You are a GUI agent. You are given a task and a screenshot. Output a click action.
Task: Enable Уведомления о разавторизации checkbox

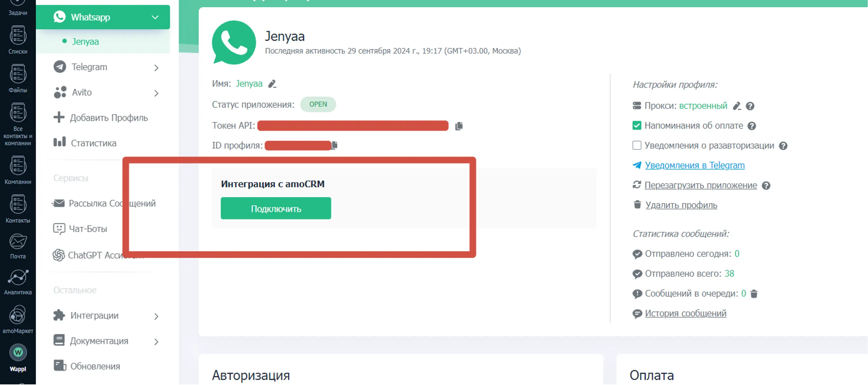(637, 146)
